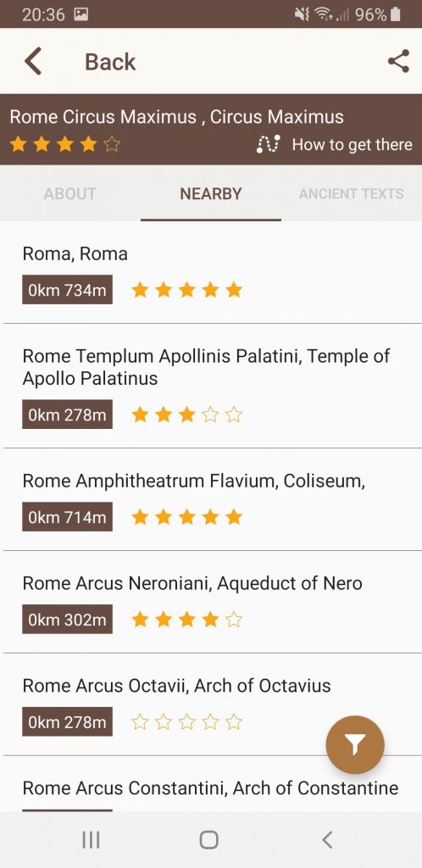Tap the orange filter floating button
The height and width of the screenshot is (868, 422).
[355, 745]
